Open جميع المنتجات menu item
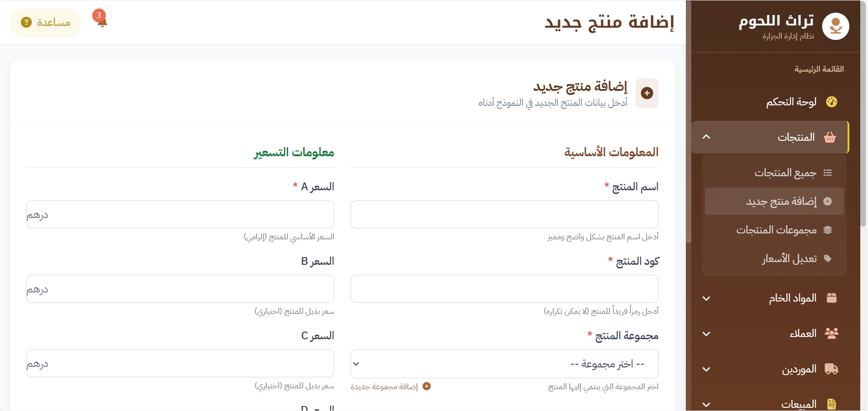The height and width of the screenshot is (411, 868). 785,173
